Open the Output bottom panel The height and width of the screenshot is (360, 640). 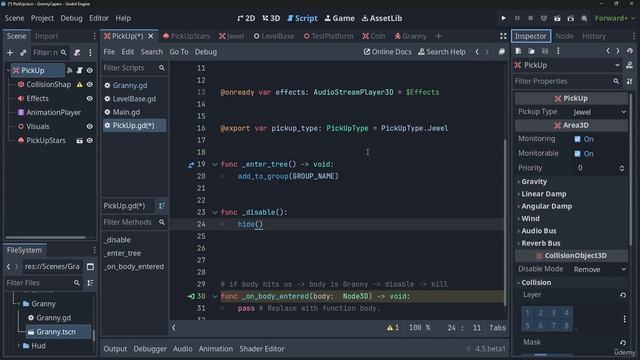[115, 349]
